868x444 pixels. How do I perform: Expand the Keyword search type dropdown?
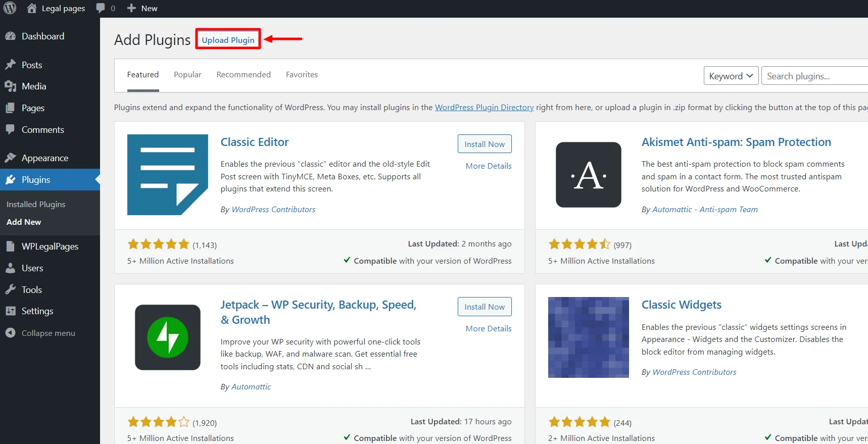[x=731, y=76]
